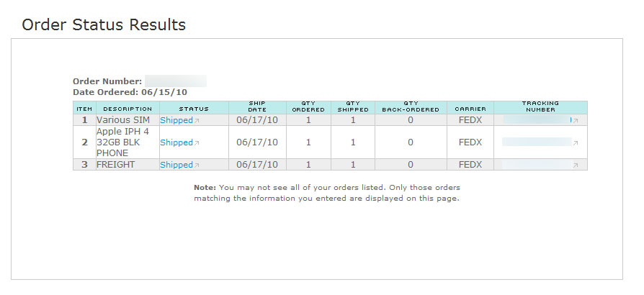644x295 pixels.
Task: Click external-link arrow beside Various SIM Shipped status
Action: (x=197, y=121)
